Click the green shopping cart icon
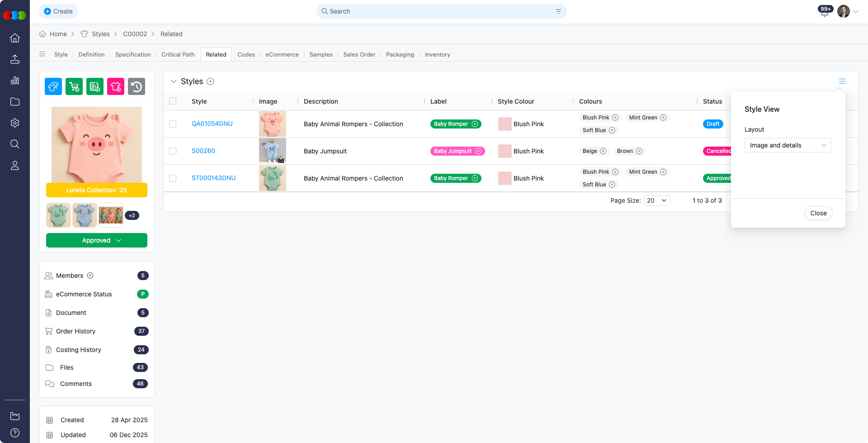 point(74,86)
